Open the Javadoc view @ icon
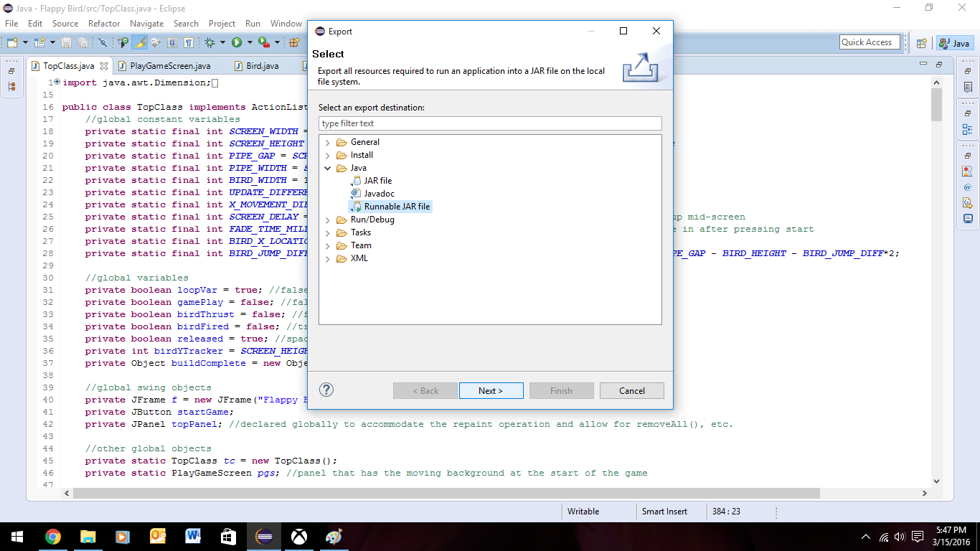This screenshot has height=551, width=980. (x=968, y=187)
